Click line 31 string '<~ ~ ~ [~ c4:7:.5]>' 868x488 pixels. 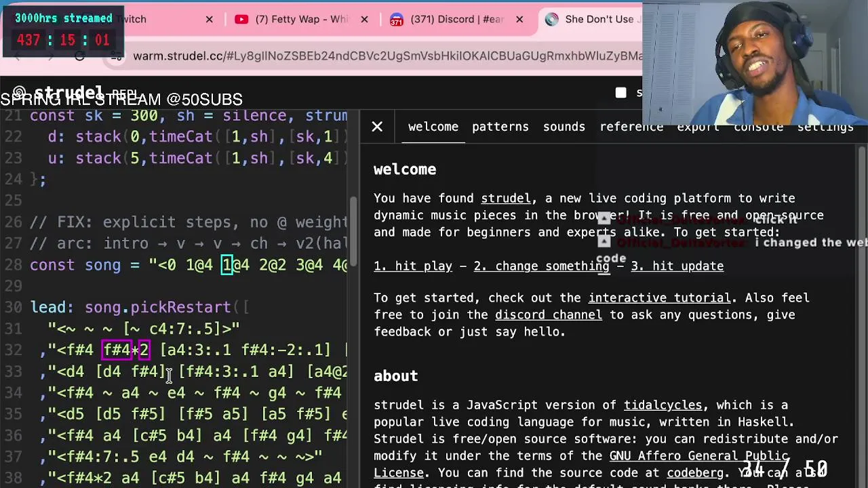click(x=144, y=329)
